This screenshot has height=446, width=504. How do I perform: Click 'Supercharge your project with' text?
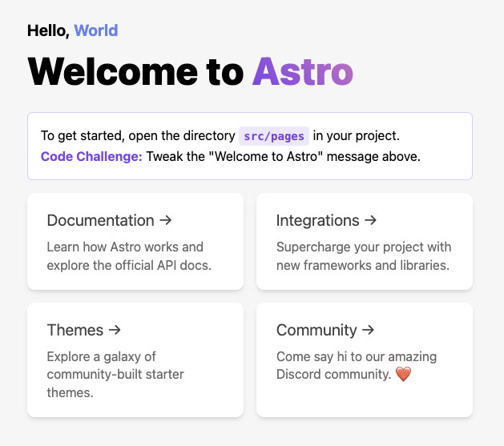[x=364, y=247]
